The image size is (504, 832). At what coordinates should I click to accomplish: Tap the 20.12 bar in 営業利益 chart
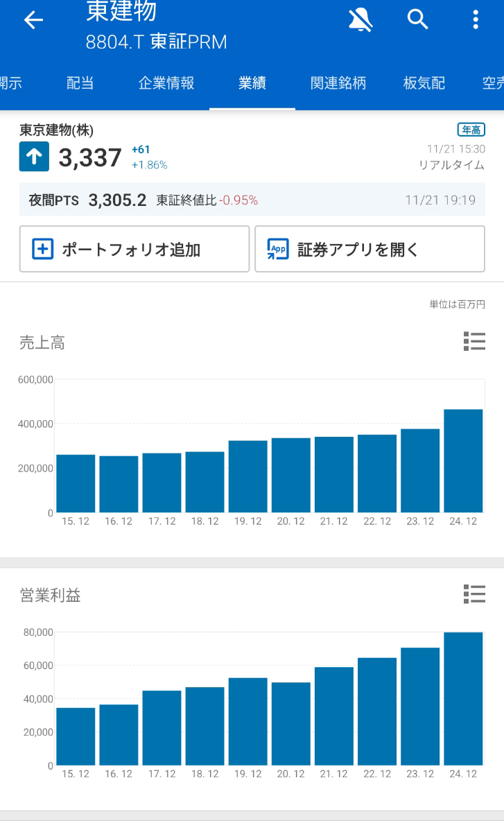(x=291, y=724)
